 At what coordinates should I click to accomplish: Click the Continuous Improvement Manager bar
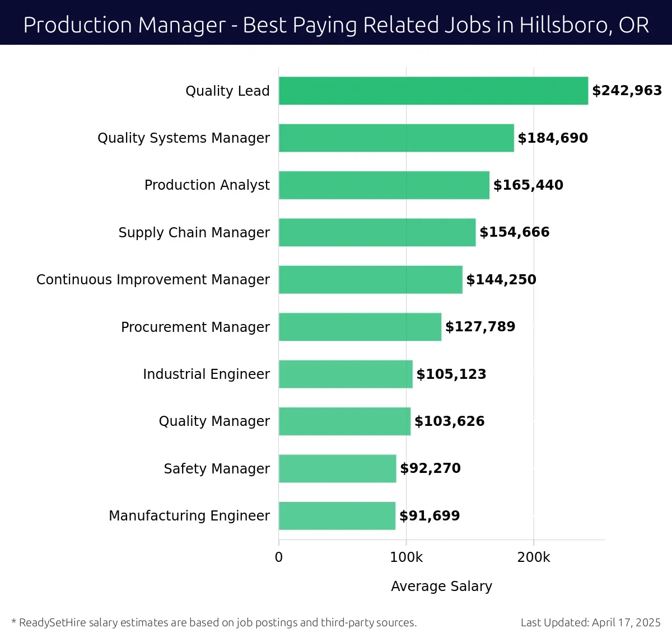coord(371,279)
